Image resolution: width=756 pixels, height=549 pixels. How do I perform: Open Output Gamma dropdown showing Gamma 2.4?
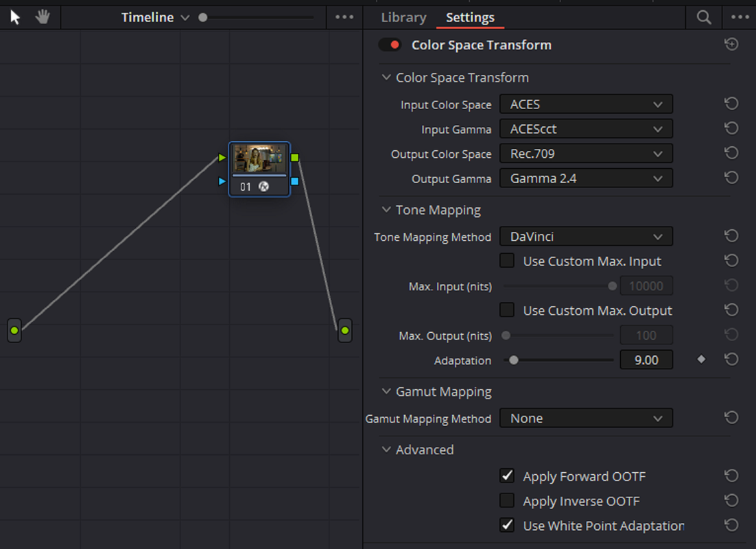point(586,178)
